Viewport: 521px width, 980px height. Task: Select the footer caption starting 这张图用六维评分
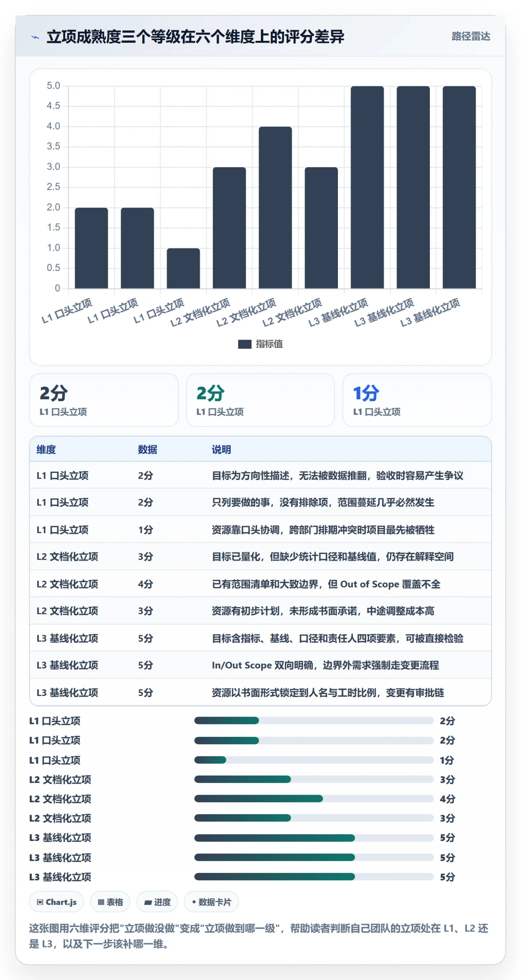tap(259, 936)
